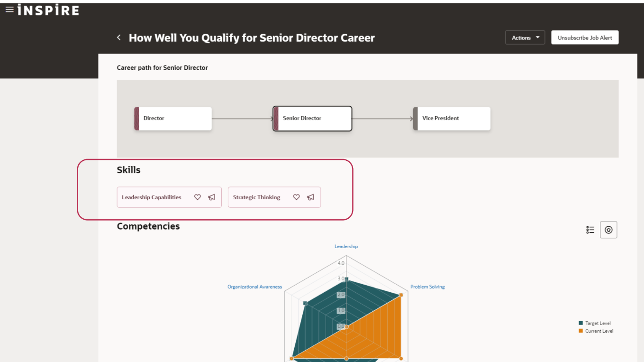This screenshot has height=362, width=644.
Task: Open the Actions dropdown
Action: coord(525,37)
